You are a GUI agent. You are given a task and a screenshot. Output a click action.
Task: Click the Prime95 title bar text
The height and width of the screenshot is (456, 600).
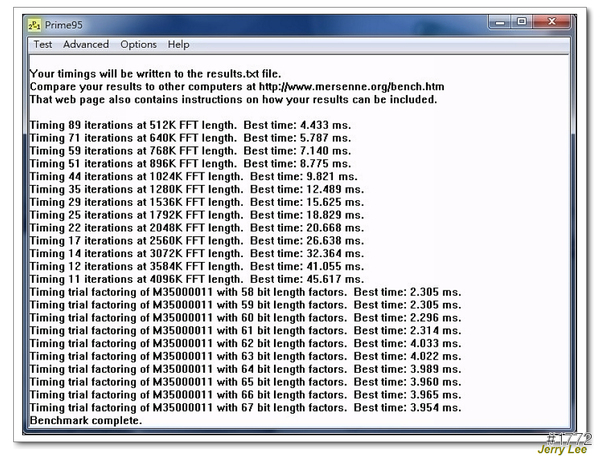(63, 24)
